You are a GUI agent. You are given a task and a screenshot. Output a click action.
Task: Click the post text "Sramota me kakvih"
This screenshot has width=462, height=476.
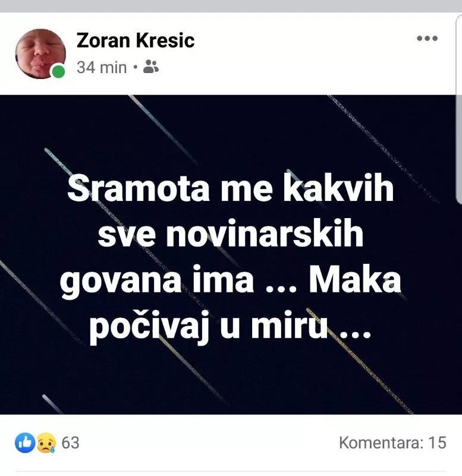(231, 188)
